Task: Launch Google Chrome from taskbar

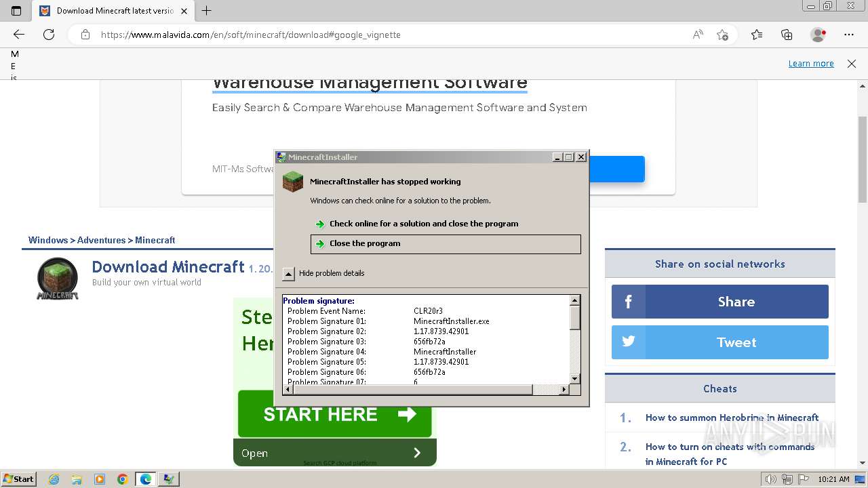Action: coord(123,479)
